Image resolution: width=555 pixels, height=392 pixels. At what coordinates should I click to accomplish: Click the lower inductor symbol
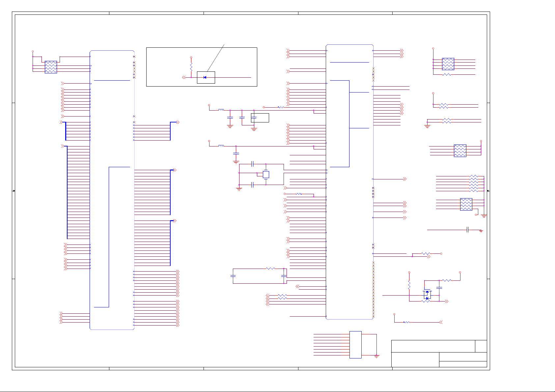[x=221, y=146]
